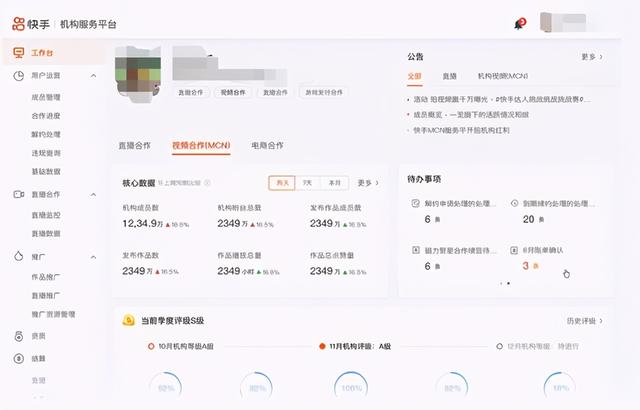The height and width of the screenshot is (410, 640).
Task: Collapse the 用户运营 sidebar section
Action: [x=94, y=76]
